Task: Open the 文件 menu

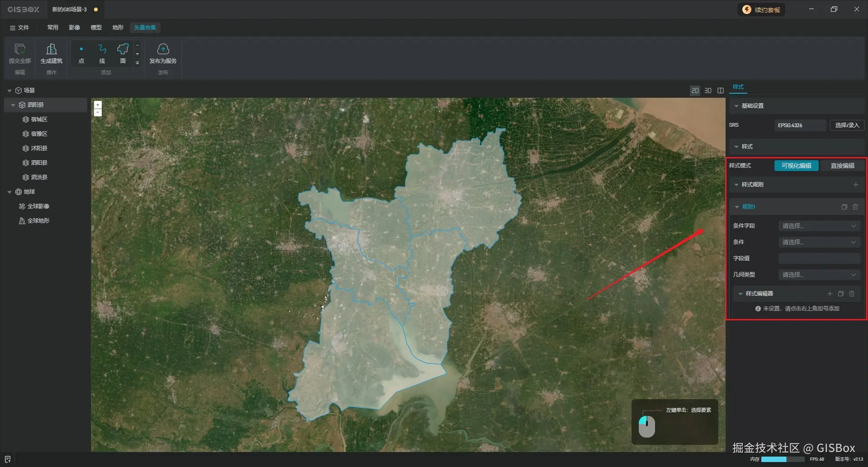Action: [19, 28]
